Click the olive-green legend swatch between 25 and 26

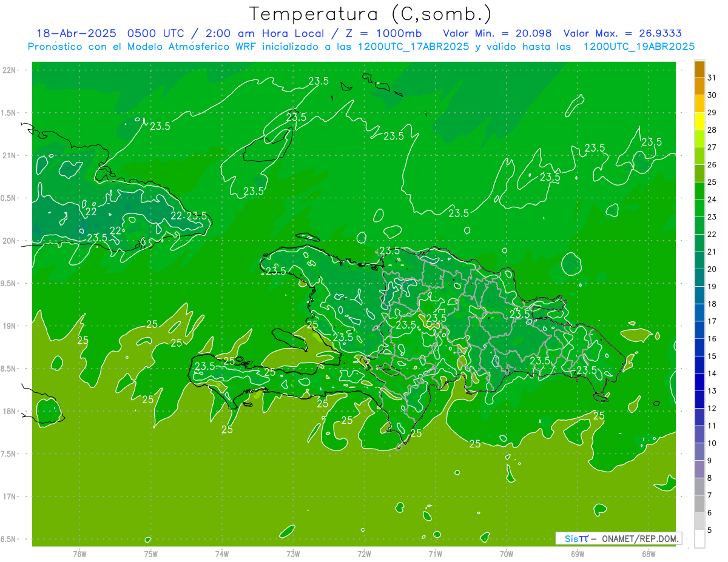tap(699, 173)
